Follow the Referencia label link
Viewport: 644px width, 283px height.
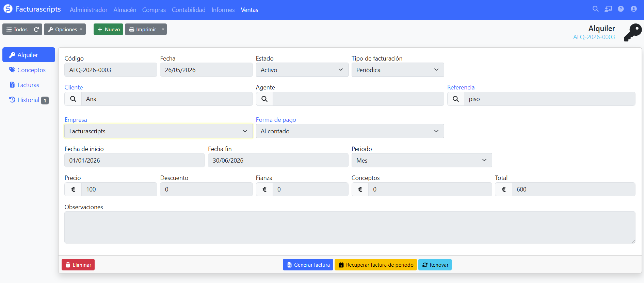tap(461, 87)
